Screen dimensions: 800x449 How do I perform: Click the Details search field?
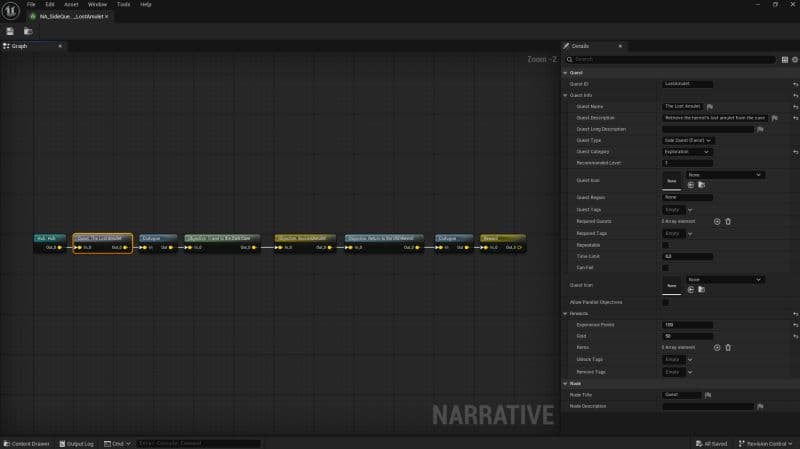click(671, 60)
